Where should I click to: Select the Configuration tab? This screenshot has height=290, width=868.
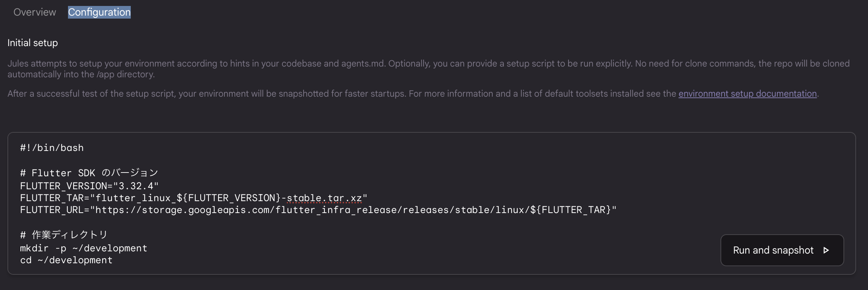click(x=99, y=12)
